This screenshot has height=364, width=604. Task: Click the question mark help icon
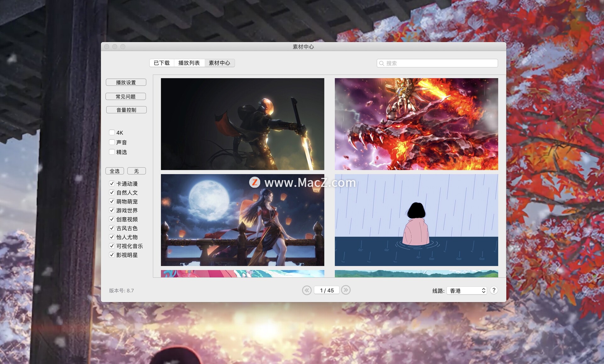(x=494, y=290)
